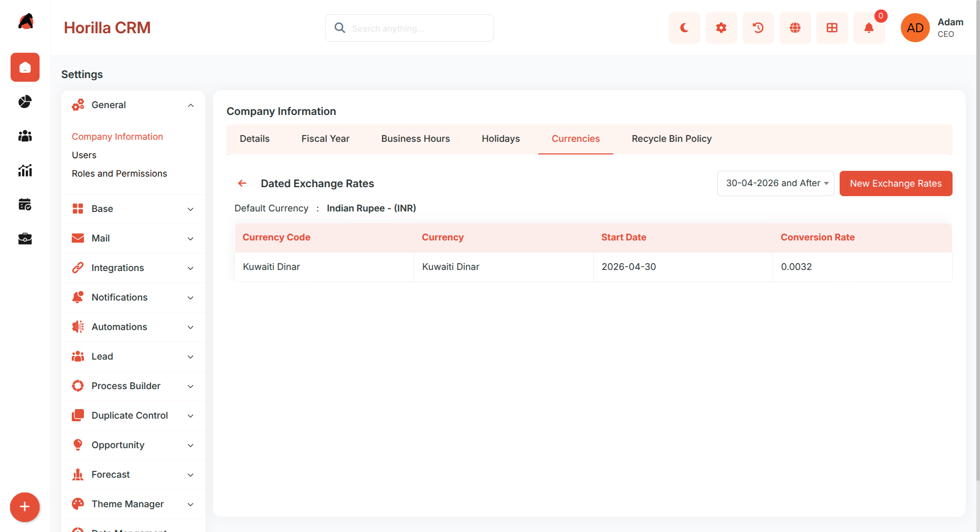Screen dimensions: 980x532
Task: Click New Exchange Rates button
Action: coord(896,183)
